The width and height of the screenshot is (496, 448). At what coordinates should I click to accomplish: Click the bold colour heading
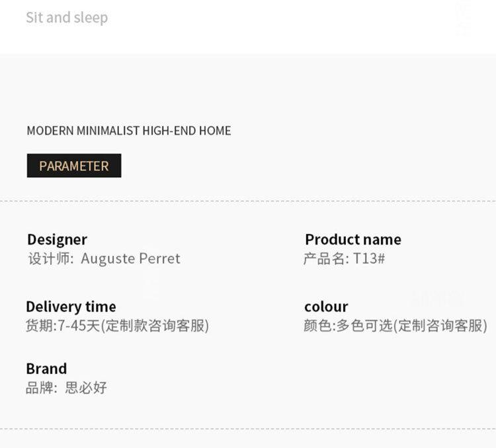(326, 307)
